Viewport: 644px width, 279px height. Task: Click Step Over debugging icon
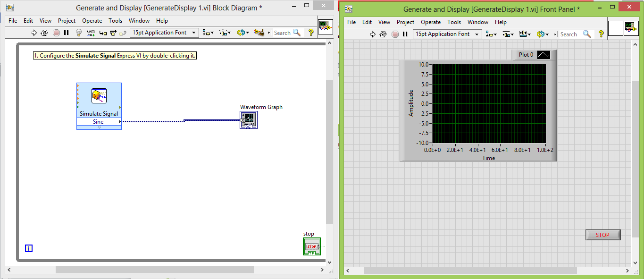[113, 33]
